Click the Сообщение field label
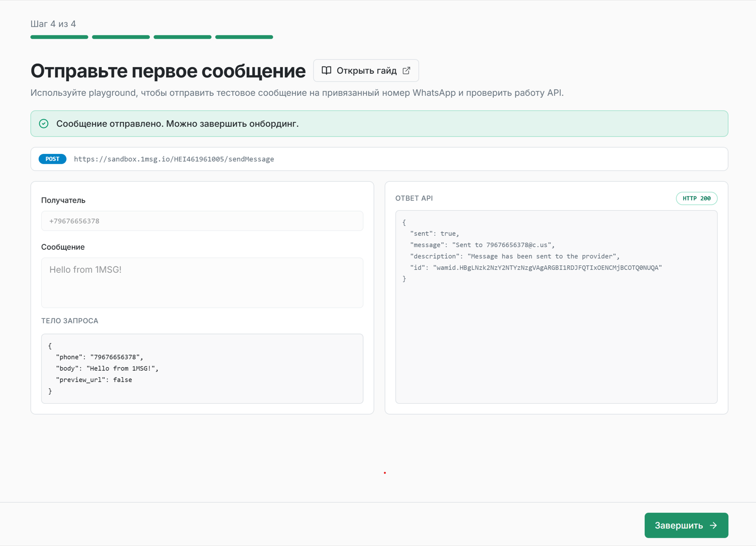The height and width of the screenshot is (546, 756). (63, 247)
